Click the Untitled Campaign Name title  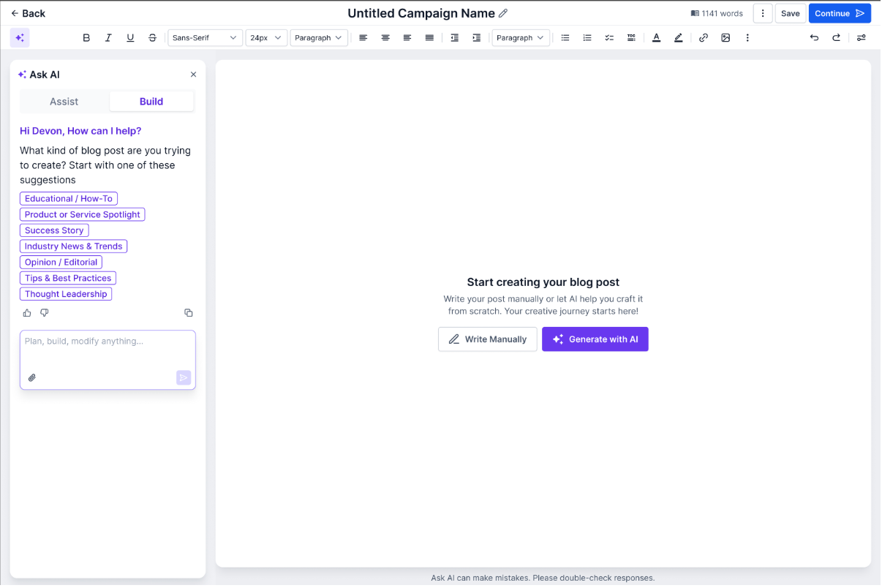[421, 13]
